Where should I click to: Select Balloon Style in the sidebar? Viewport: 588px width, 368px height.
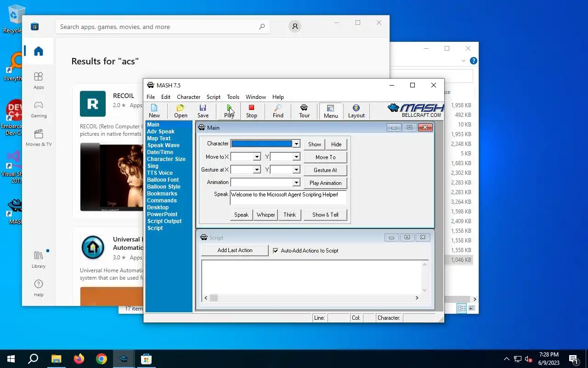[x=164, y=187]
